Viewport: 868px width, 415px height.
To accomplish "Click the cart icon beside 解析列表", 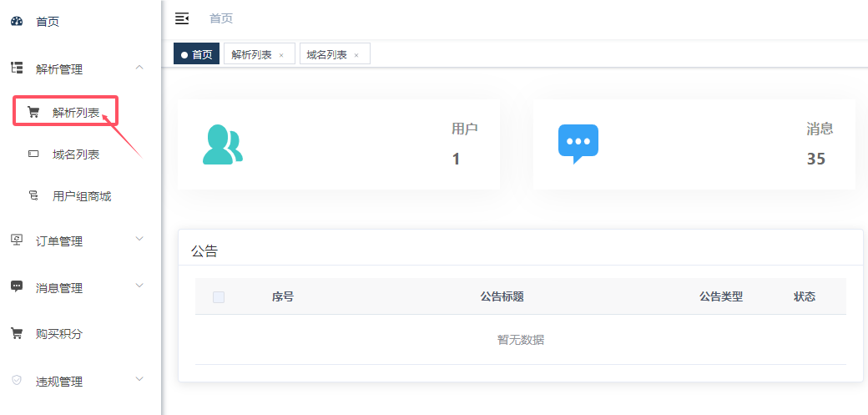I will pyautogui.click(x=33, y=113).
